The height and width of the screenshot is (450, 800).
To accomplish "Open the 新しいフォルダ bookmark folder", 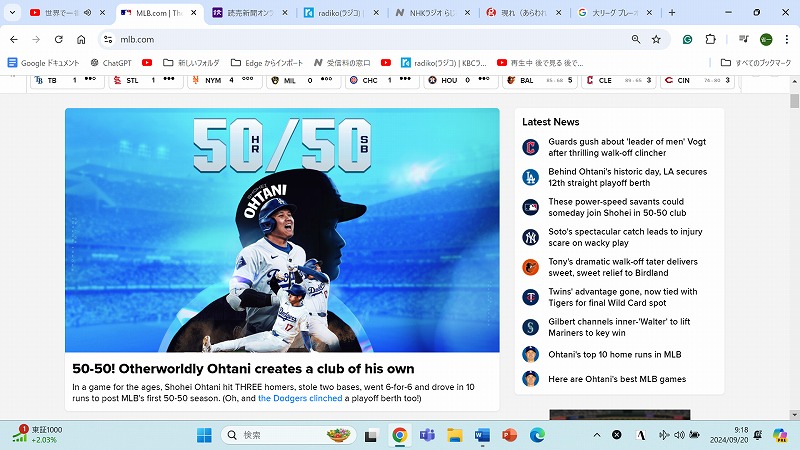I will (191, 63).
